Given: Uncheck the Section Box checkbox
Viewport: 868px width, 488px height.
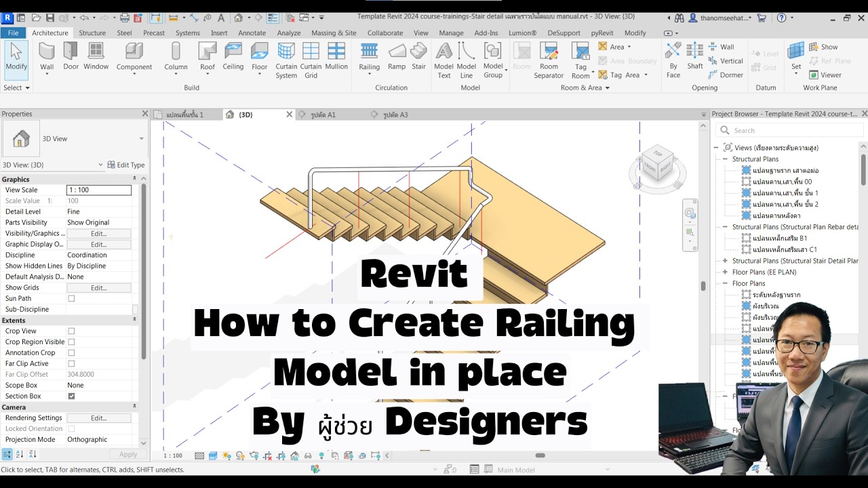Looking at the screenshot, I should point(71,396).
